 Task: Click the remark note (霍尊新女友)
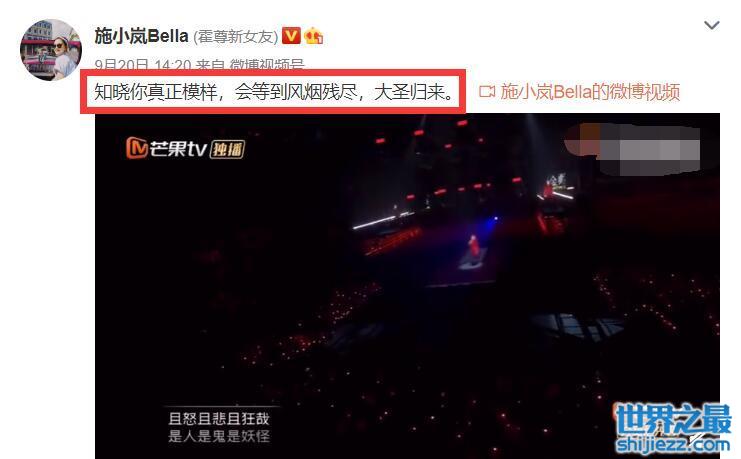click(x=235, y=36)
